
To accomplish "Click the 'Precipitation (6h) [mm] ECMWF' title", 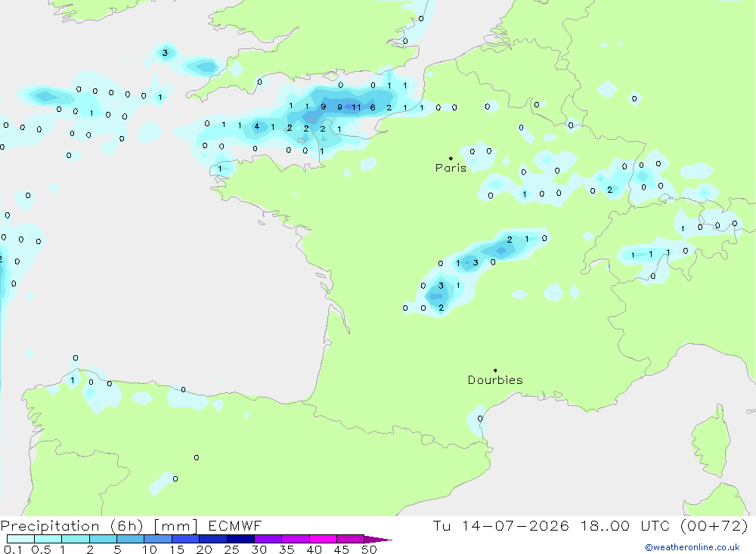I will pyautogui.click(x=131, y=525).
